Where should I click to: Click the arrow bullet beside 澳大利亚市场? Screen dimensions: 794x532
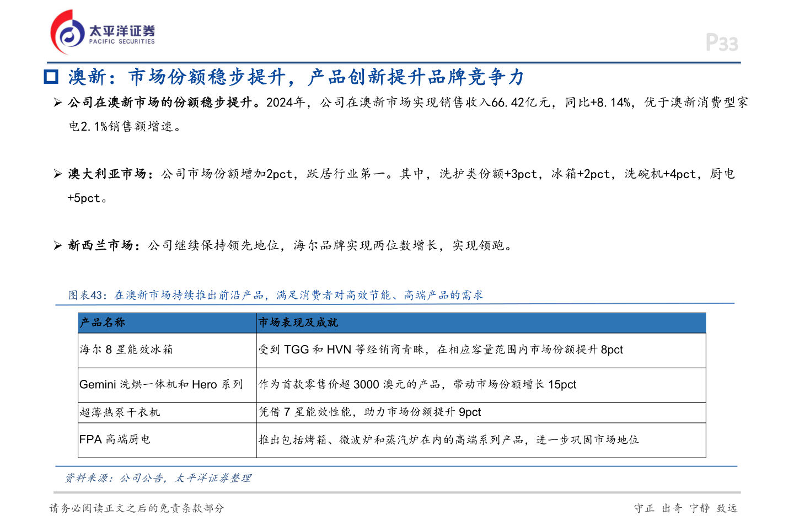(x=57, y=174)
